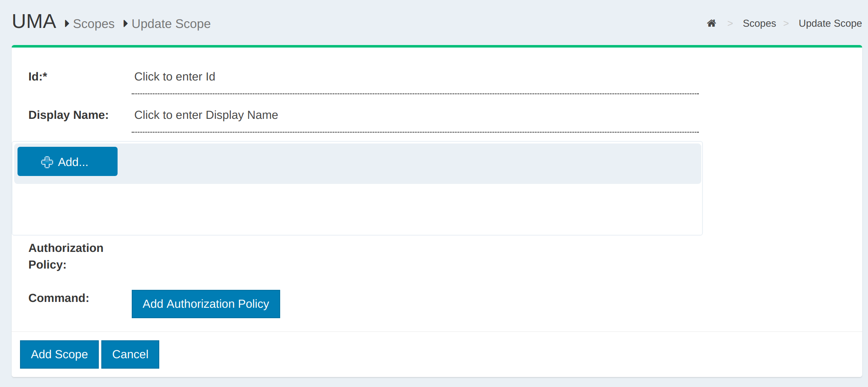Submit the form with Add Scope

pyautogui.click(x=59, y=354)
